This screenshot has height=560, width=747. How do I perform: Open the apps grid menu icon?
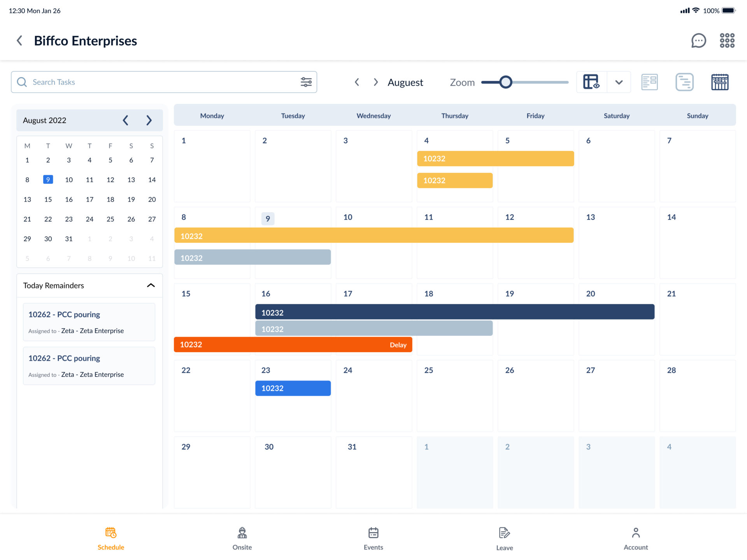coord(727,40)
